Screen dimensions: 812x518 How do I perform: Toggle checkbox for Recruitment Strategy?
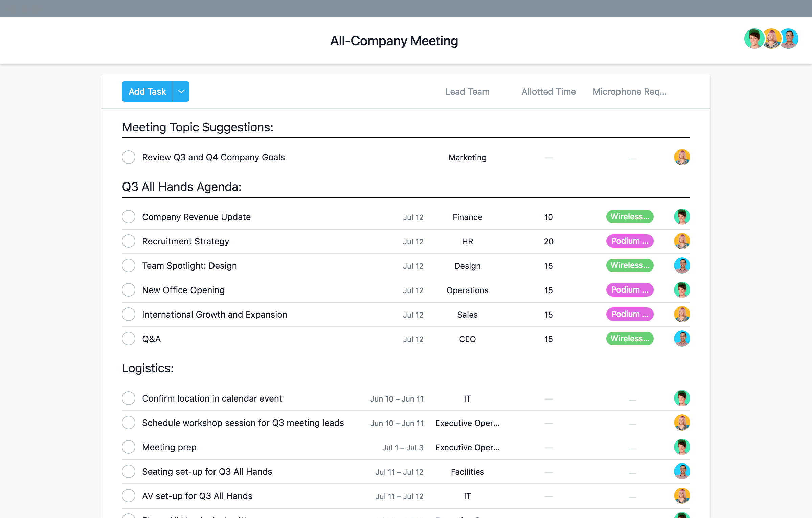129,241
